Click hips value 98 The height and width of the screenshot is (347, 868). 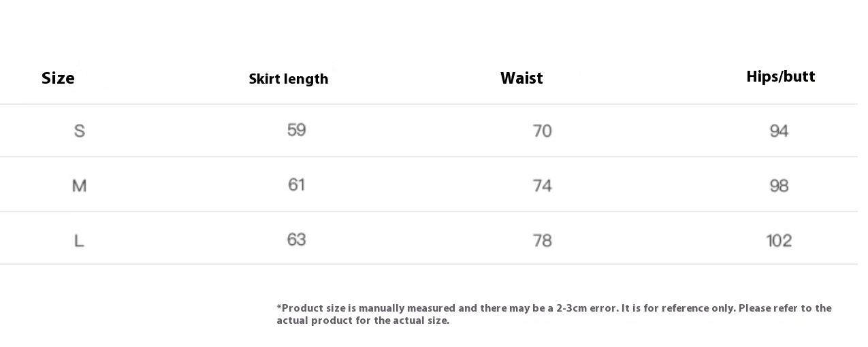click(x=779, y=186)
